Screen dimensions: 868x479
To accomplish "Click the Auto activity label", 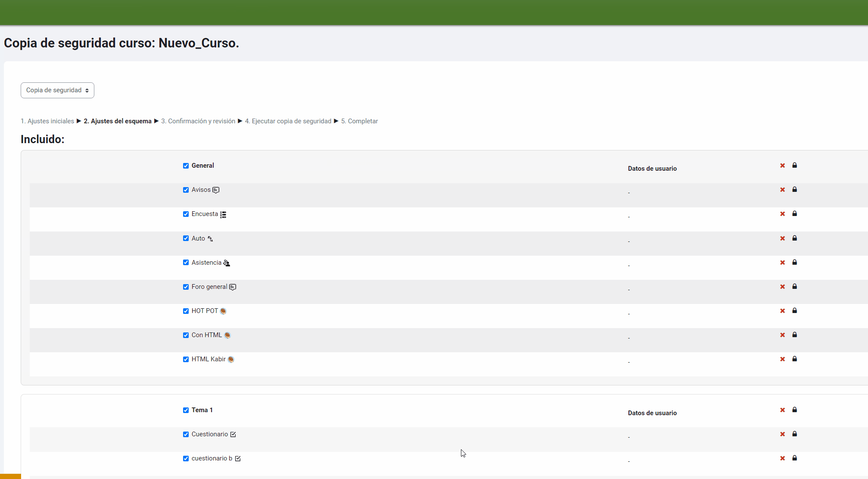I will 198,238.
